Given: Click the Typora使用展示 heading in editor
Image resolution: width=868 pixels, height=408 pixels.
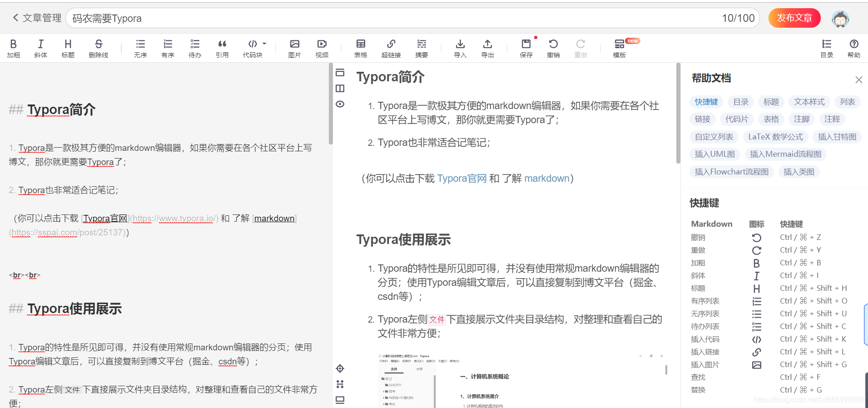Looking at the screenshot, I should point(74,309).
